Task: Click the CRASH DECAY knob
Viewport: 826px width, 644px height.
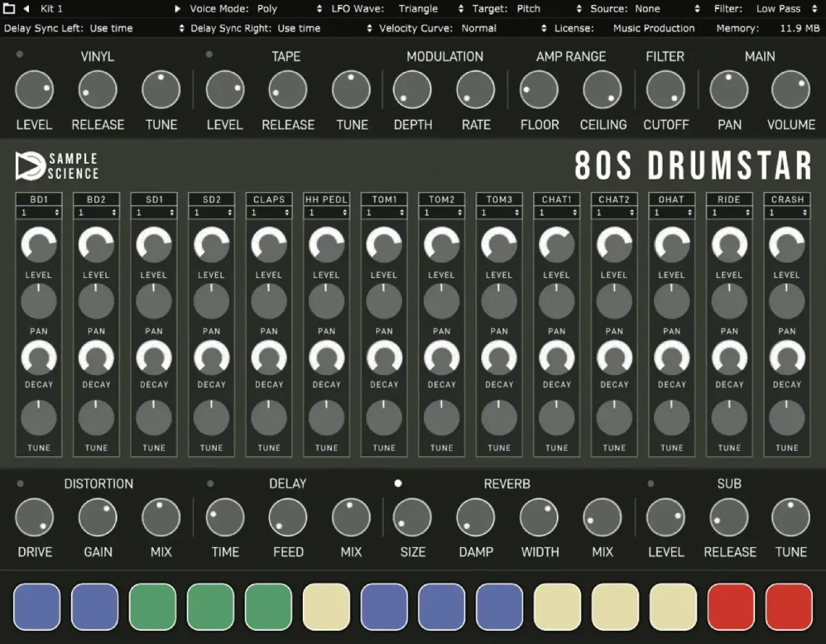Action: coord(787,358)
